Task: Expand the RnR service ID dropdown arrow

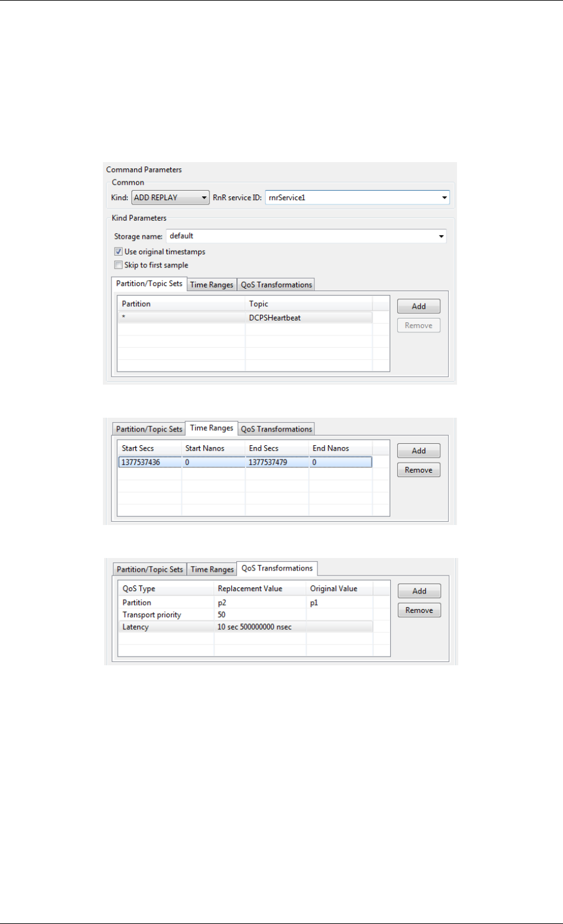Action: (445, 198)
